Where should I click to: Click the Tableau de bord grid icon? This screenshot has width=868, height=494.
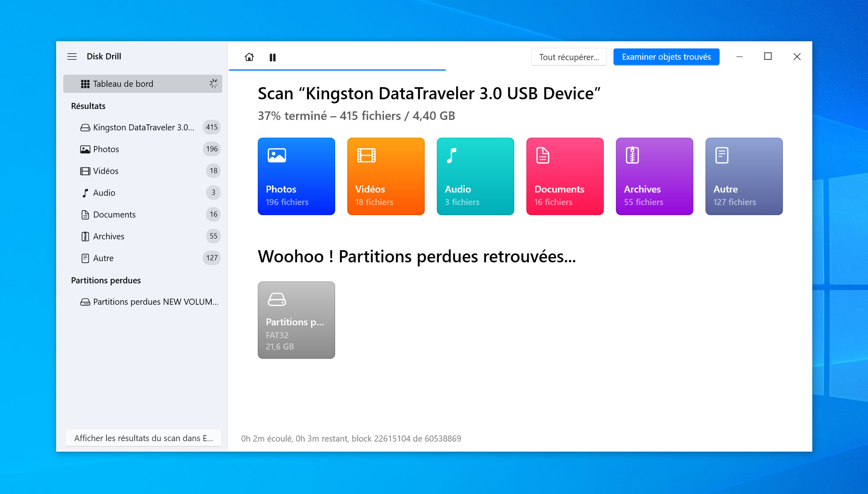point(85,84)
